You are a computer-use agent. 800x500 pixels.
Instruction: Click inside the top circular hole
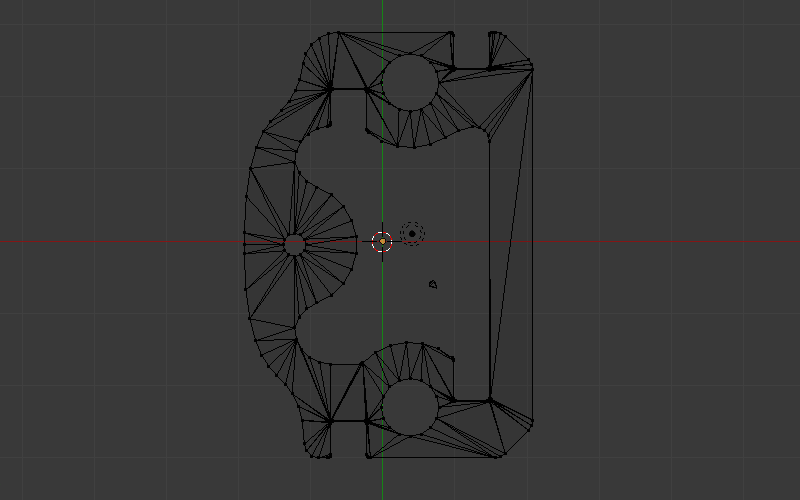(410, 82)
